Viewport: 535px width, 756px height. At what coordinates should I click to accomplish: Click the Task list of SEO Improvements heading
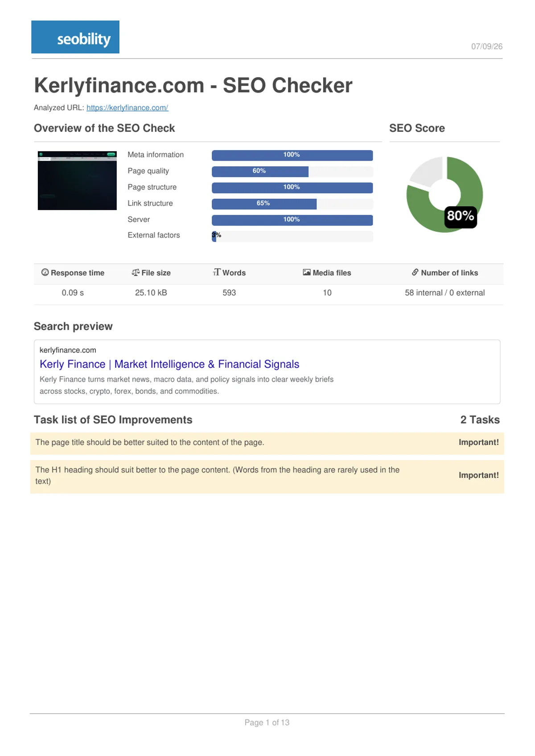[113, 420]
